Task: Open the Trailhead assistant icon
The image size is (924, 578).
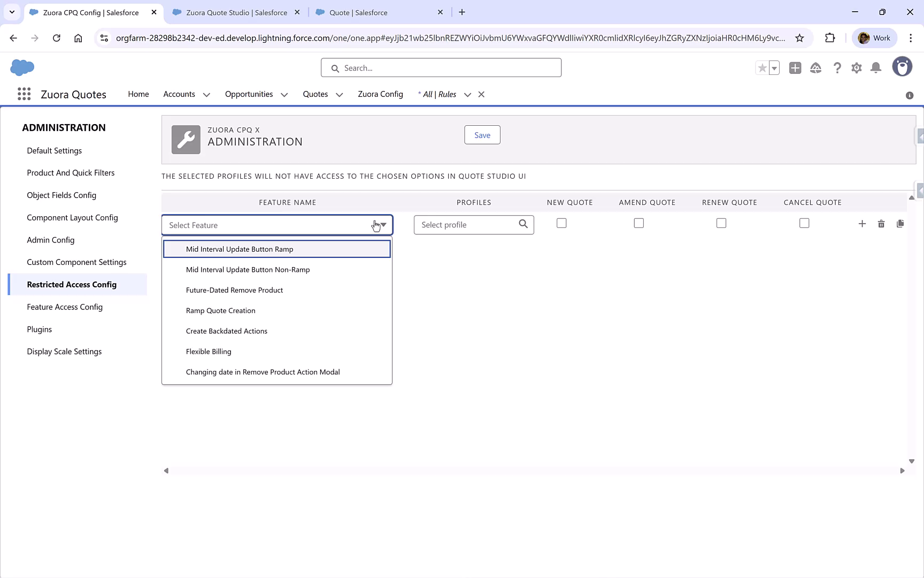Action: click(816, 68)
